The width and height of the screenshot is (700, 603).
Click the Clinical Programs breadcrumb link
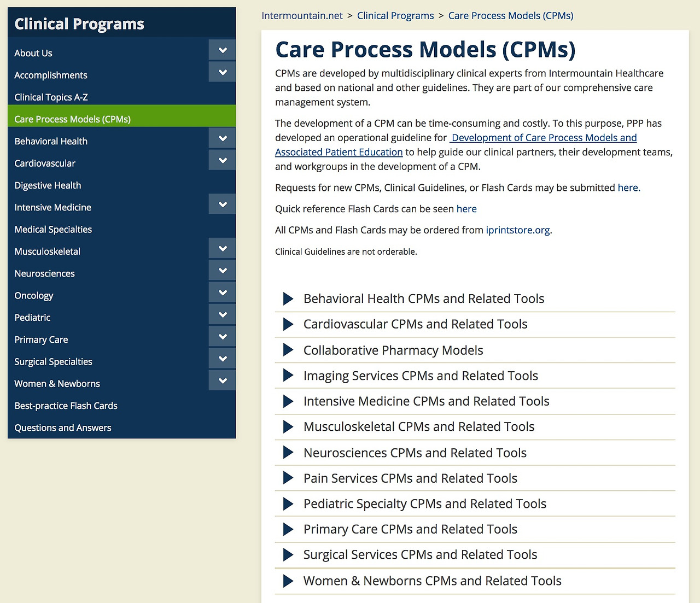(395, 16)
